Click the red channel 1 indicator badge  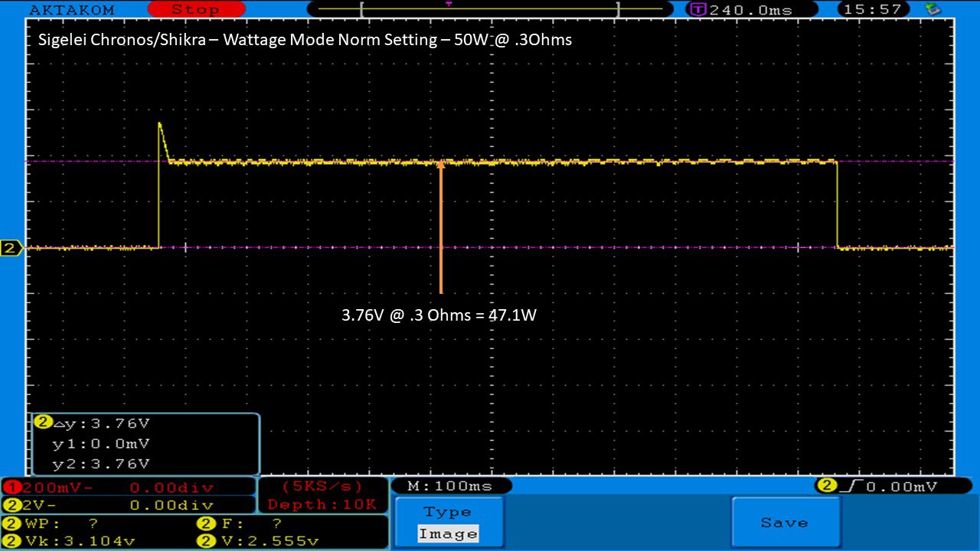tap(11, 487)
